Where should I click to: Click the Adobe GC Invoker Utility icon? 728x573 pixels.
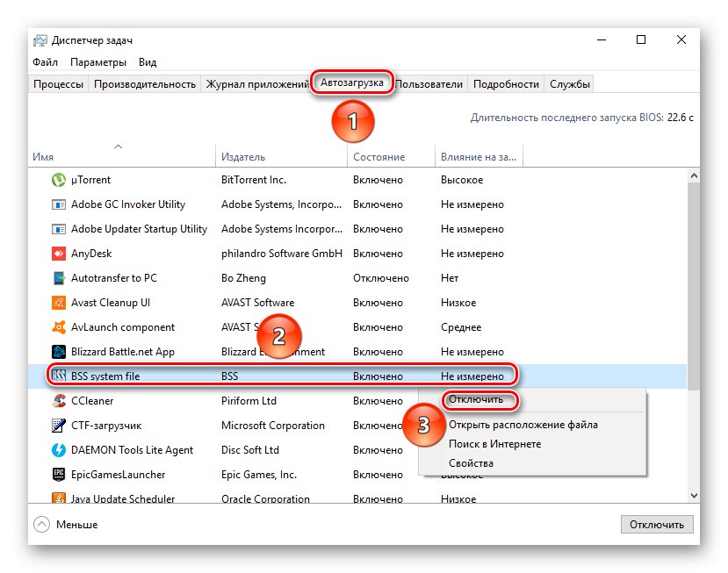[59, 204]
